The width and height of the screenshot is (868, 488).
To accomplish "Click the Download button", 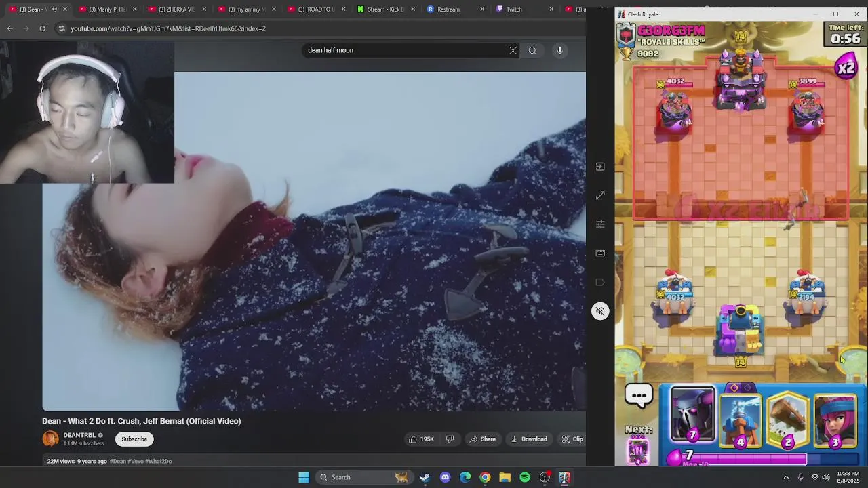I will click(x=529, y=439).
